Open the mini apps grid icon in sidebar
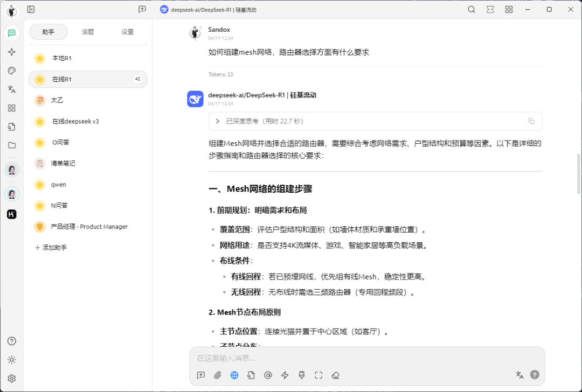The width and height of the screenshot is (582, 392). (12, 108)
